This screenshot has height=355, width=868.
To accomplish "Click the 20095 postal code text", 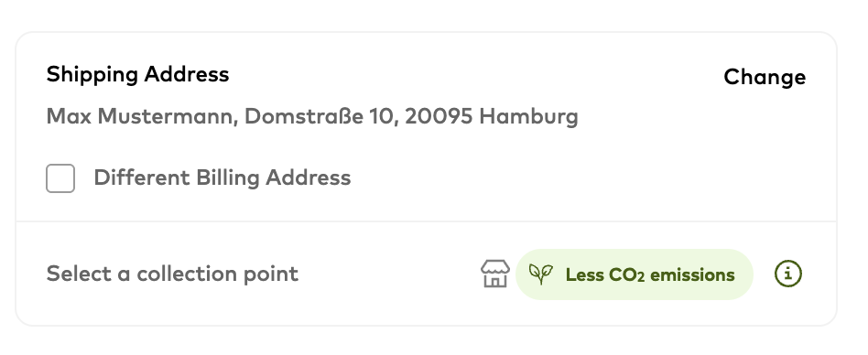I will (439, 117).
